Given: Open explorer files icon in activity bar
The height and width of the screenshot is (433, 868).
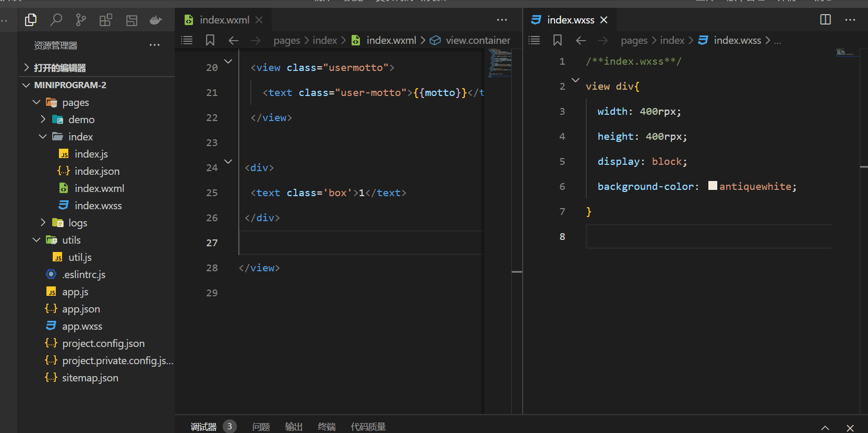Looking at the screenshot, I should (31, 20).
